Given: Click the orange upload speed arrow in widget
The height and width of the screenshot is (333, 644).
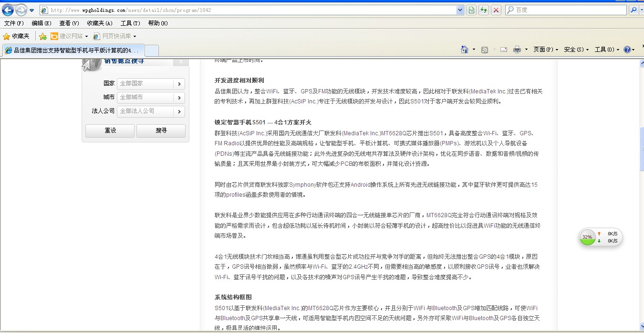Looking at the screenshot, I should pos(599,233).
